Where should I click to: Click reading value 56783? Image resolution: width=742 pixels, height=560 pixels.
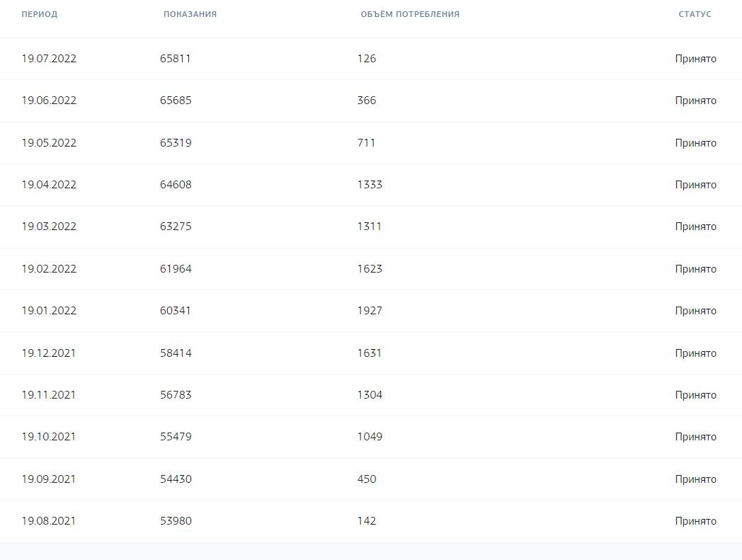click(176, 395)
